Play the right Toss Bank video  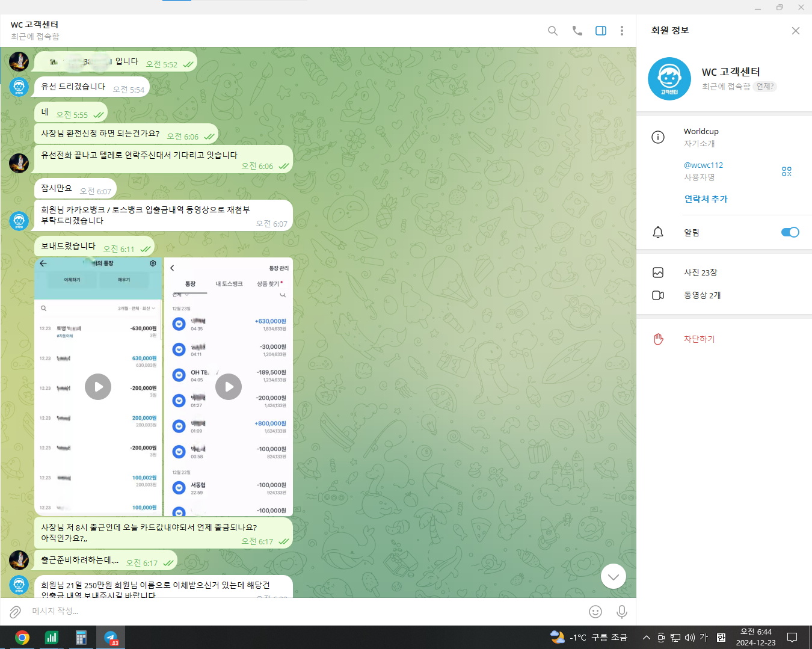pyautogui.click(x=229, y=387)
